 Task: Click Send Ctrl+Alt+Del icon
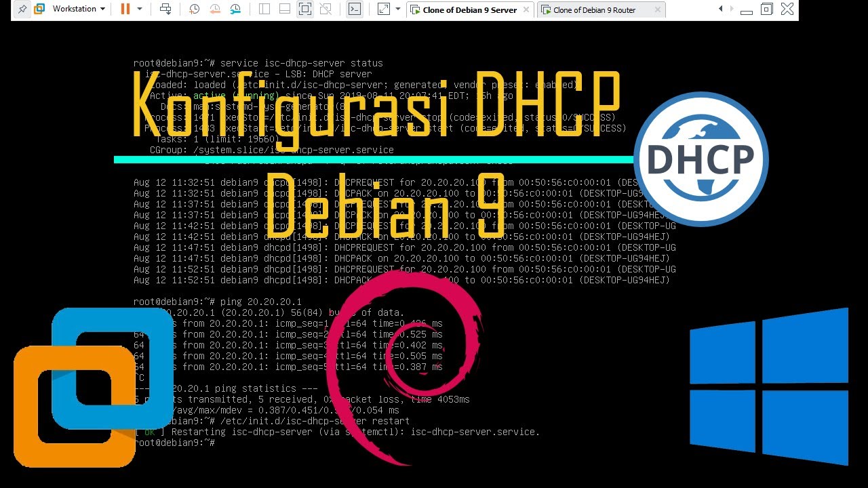(x=165, y=9)
